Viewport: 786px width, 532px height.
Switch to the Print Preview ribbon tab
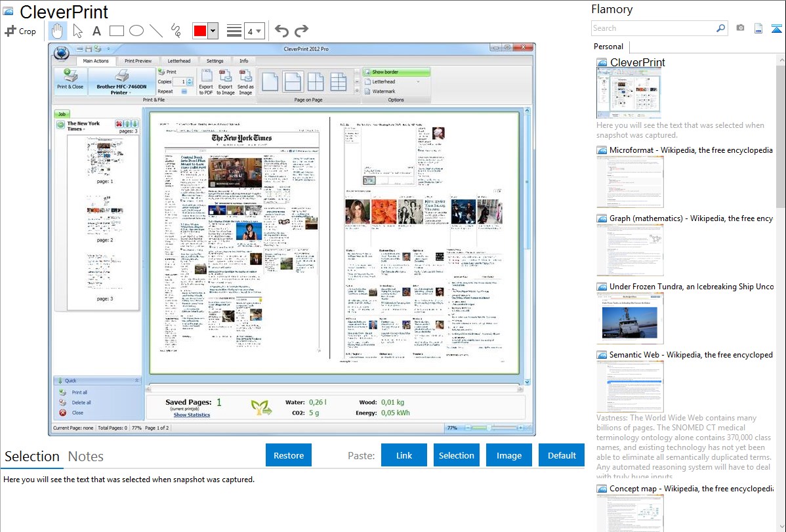coord(138,60)
